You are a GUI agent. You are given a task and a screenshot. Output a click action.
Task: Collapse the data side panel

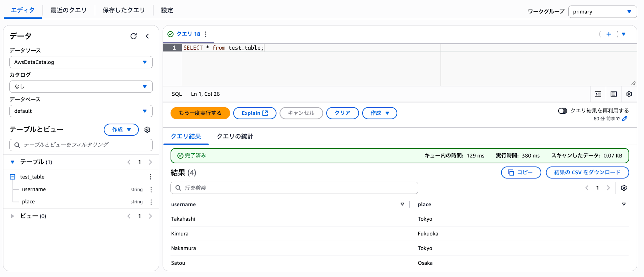[147, 36]
